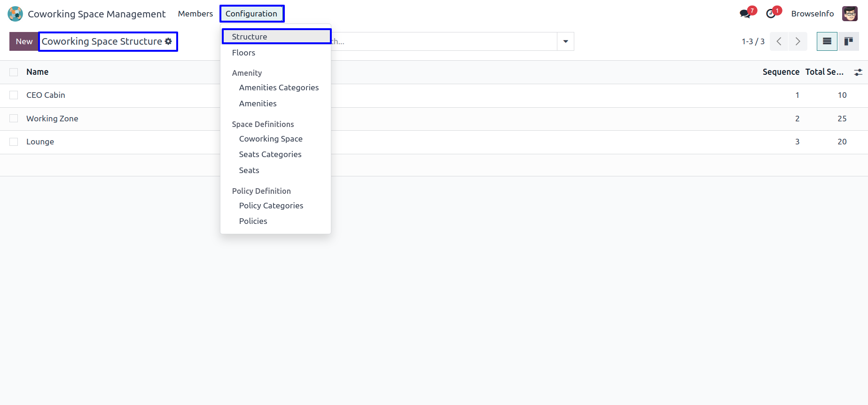Click the Coworking Space Structure breadcrumb title

click(102, 41)
